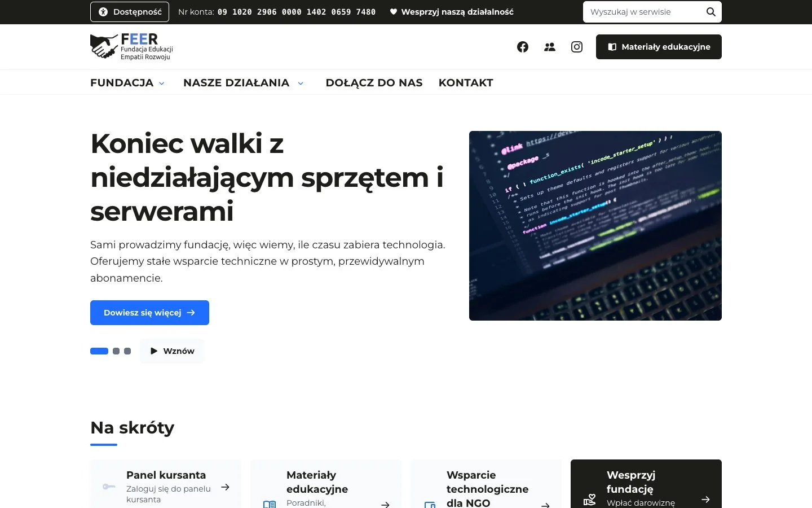Switch to the second slide indicator
Viewport: 812px width, 508px height.
coord(116,351)
